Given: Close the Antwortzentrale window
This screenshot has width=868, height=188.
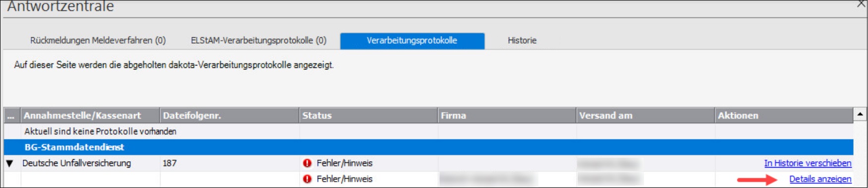Looking at the screenshot, I should [862, 4].
